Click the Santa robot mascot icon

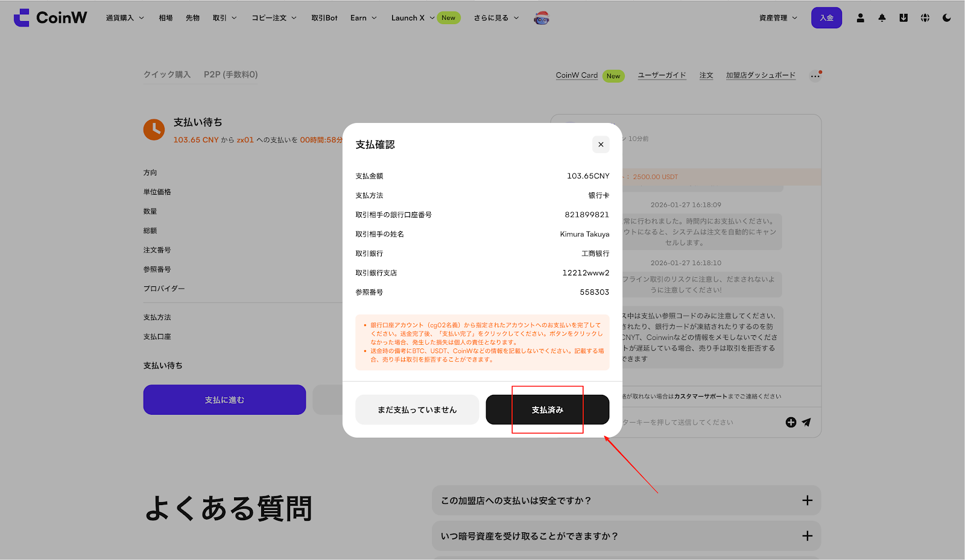coord(542,18)
